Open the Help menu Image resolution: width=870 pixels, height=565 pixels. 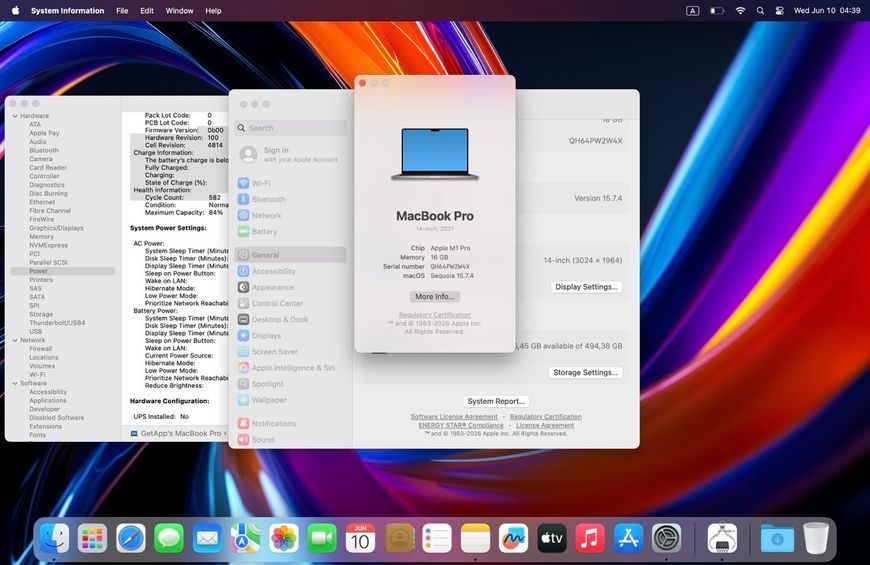[x=213, y=11]
